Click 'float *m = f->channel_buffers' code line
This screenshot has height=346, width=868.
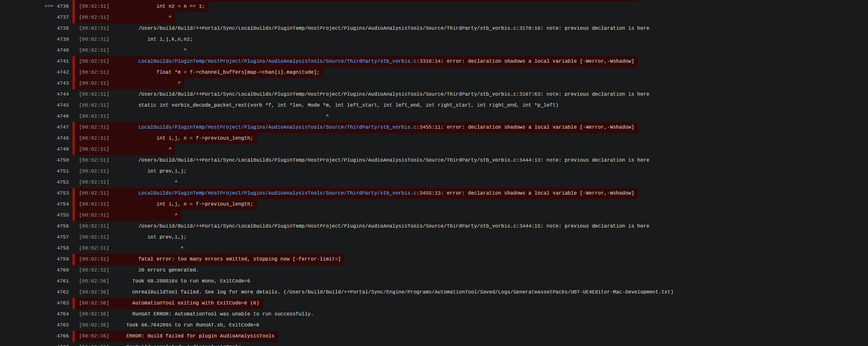tap(238, 72)
